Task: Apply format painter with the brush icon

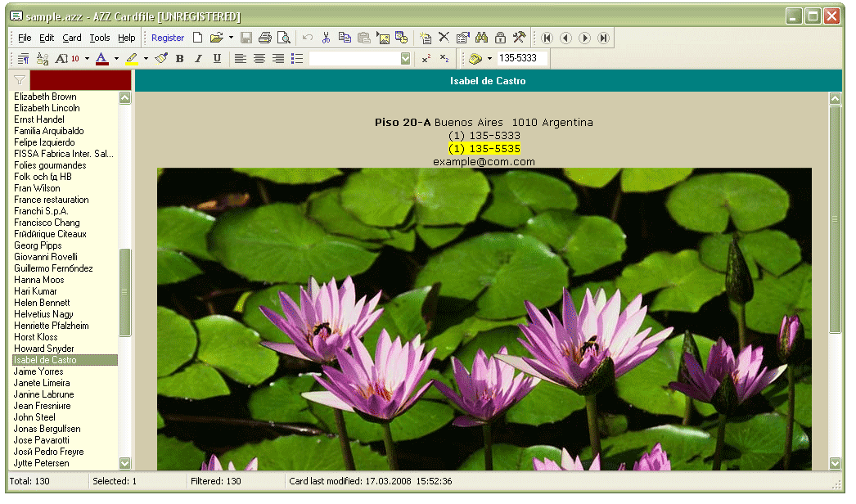Action: pos(161,58)
